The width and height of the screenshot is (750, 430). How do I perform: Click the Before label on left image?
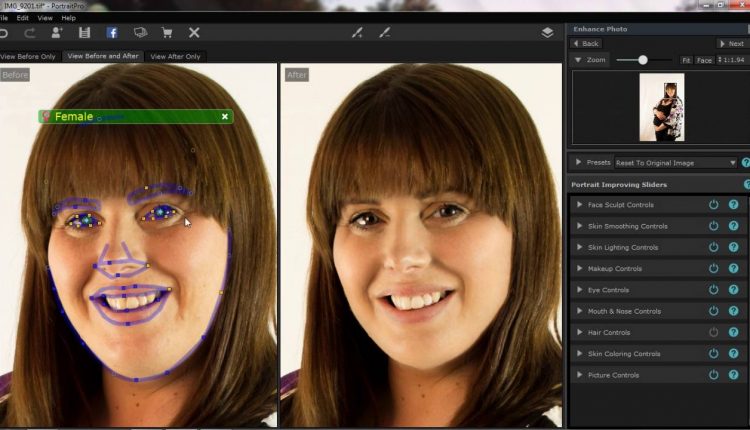15,75
